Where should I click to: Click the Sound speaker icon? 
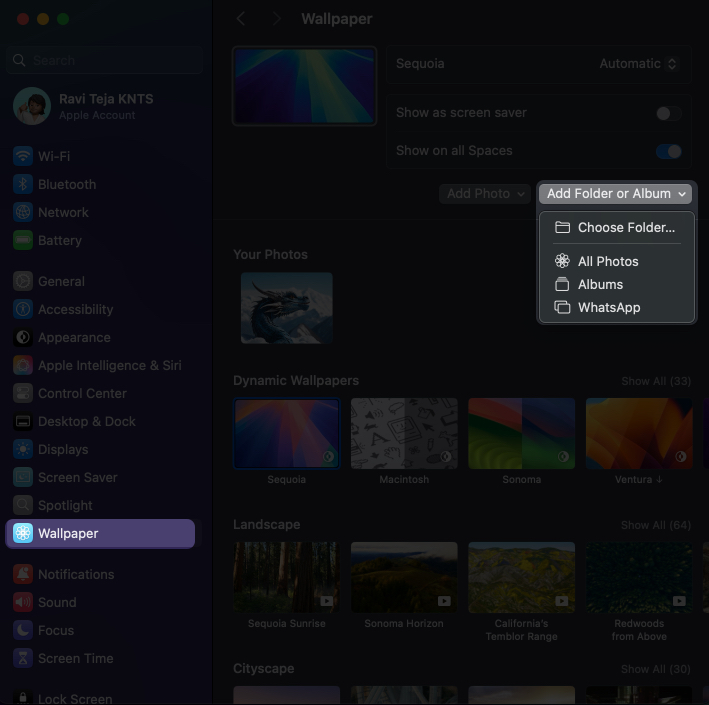pyautogui.click(x=23, y=602)
